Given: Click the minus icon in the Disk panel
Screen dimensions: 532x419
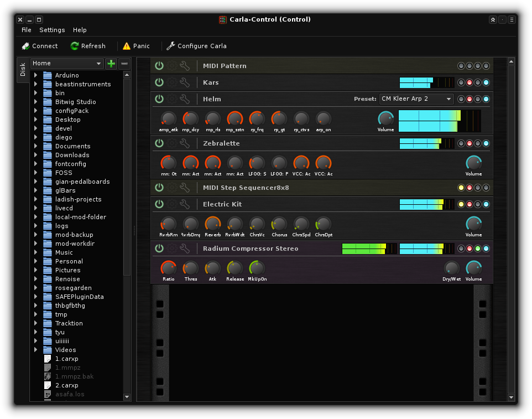Looking at the screenshot, I should pos(124,64).
